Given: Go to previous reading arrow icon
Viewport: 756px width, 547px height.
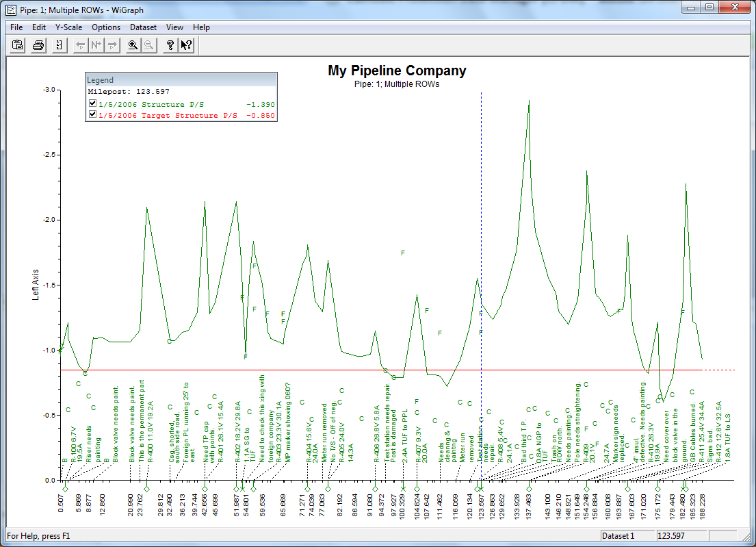Looking at the screenshot, I should tap(81, 45).
